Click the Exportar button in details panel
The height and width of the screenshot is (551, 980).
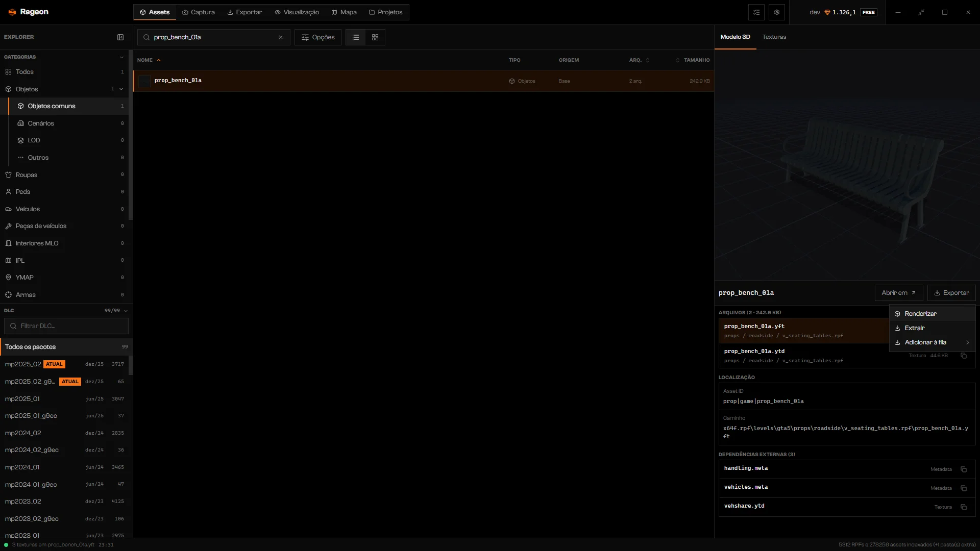click(x=951, y=293)
